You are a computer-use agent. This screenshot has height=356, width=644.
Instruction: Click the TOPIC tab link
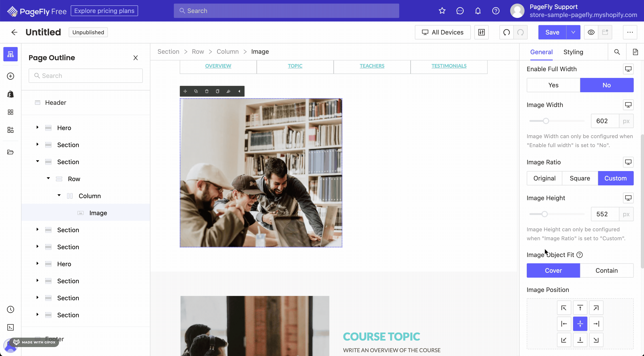[x=295, y=66]
